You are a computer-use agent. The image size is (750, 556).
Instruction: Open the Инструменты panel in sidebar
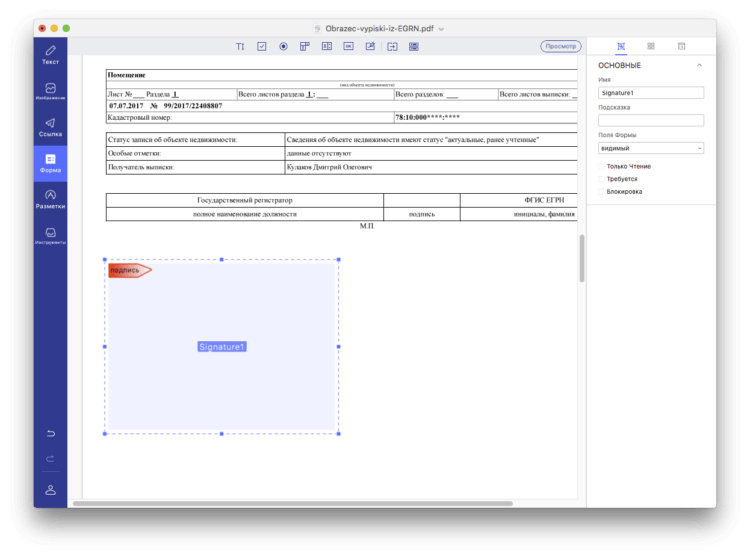click(50, 235)
